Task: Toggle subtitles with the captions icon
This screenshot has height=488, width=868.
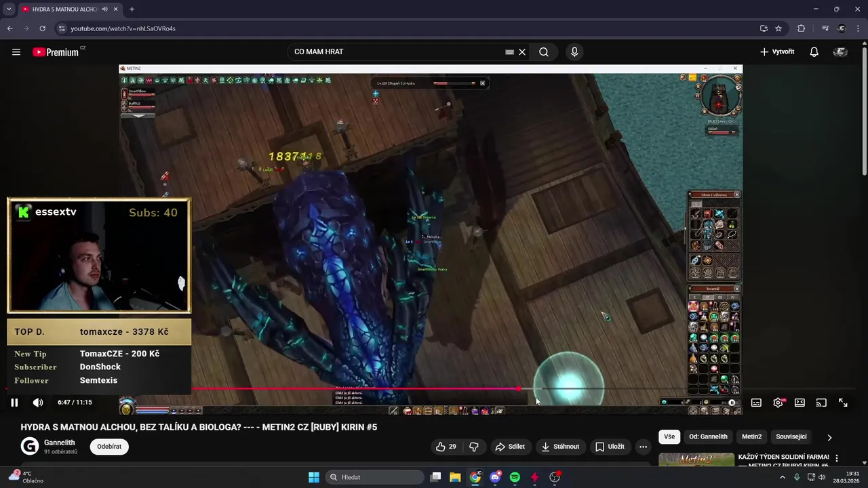Action: tap(756, 403)
